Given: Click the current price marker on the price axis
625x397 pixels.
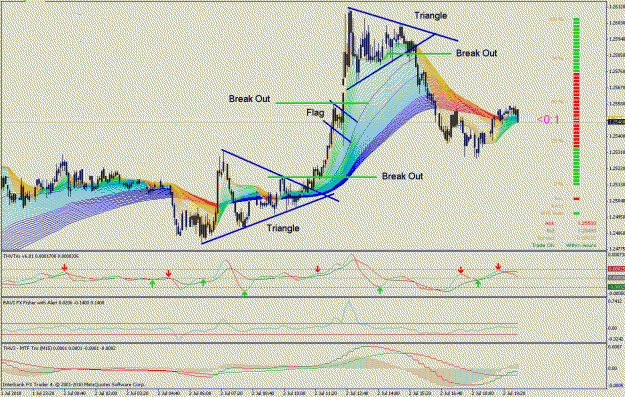Looking at the screenshot, I should pos(616,121).
